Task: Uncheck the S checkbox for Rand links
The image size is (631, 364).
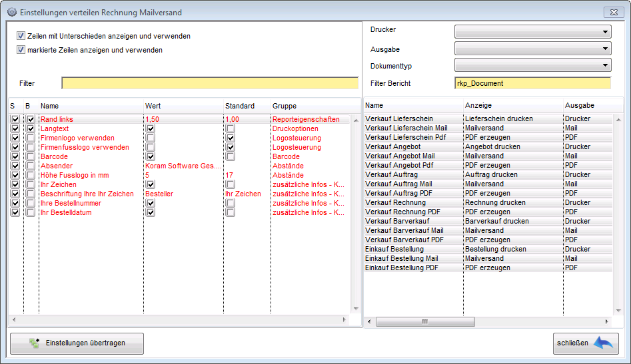Action: tap(15, 119)
